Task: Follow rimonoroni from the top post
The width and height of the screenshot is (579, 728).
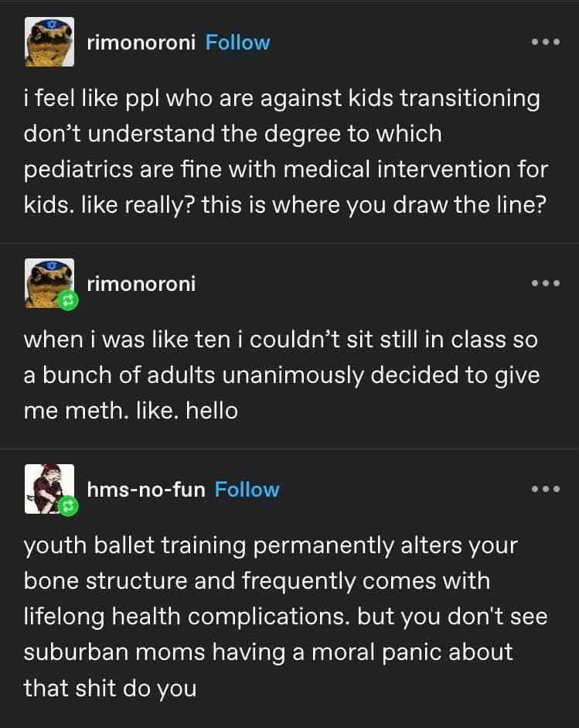Action: 238,43
